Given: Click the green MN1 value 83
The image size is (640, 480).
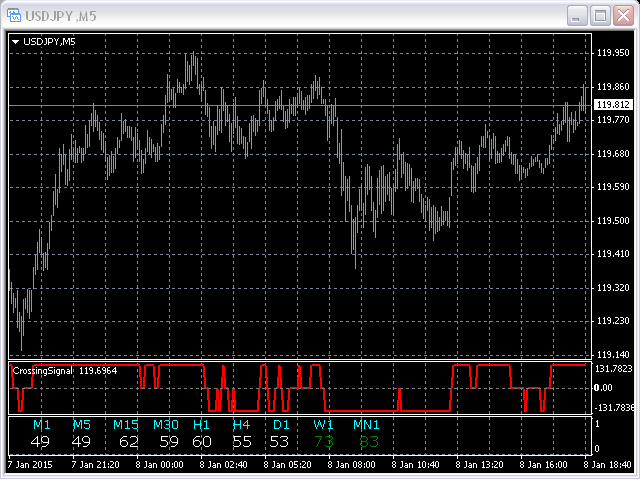Looking at the screenshot, I should 369,442.
